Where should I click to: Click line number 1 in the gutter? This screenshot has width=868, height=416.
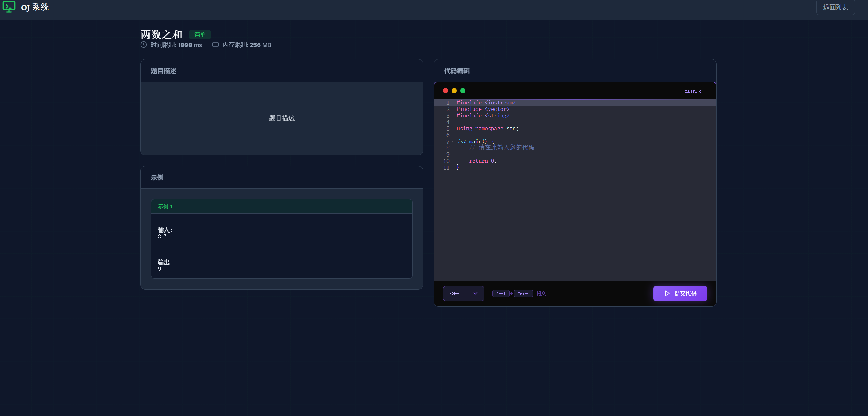[x=448, y=103]
